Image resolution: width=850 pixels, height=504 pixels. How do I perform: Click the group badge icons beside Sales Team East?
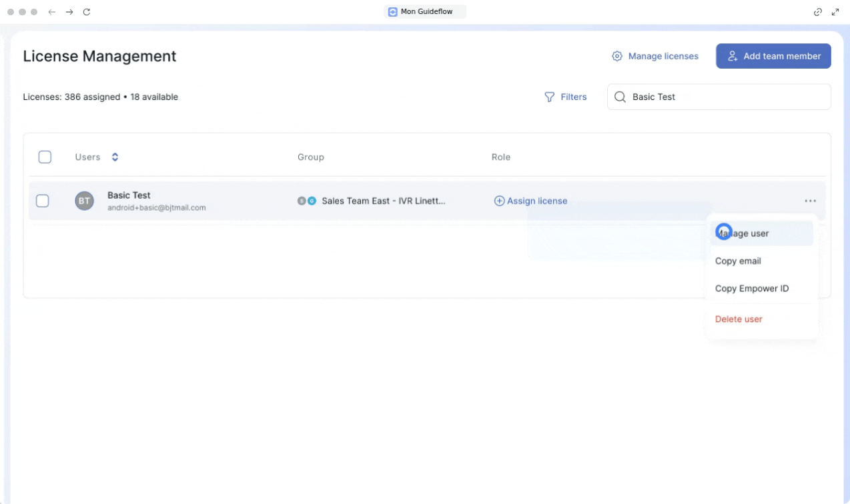coord(307,201)
